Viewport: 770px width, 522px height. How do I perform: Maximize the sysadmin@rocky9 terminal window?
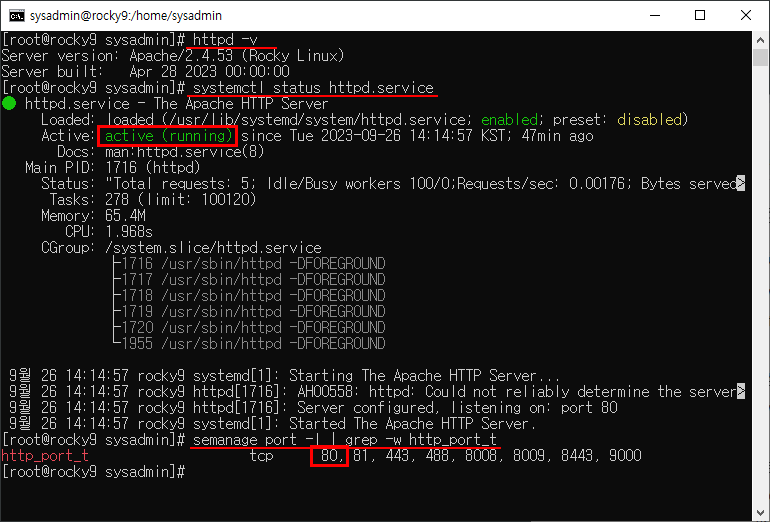click(x=700, y=15)
